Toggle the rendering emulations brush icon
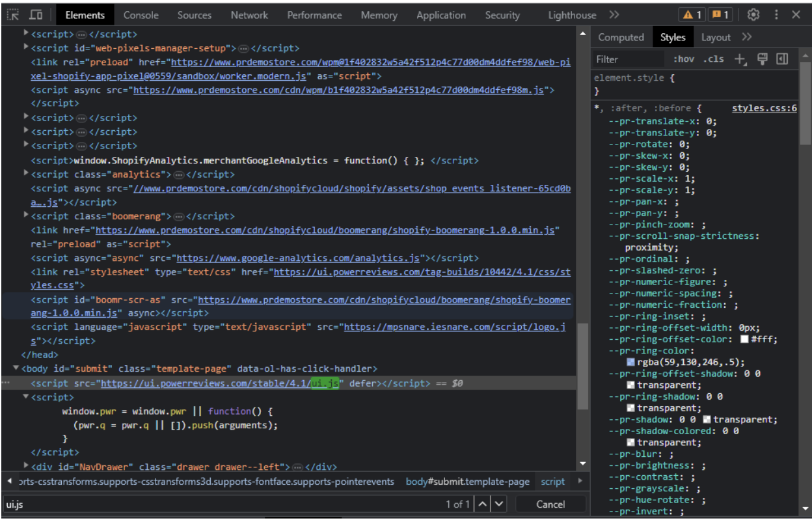The width and height of the screenshot is (812, 522). (x=762, y=59)
